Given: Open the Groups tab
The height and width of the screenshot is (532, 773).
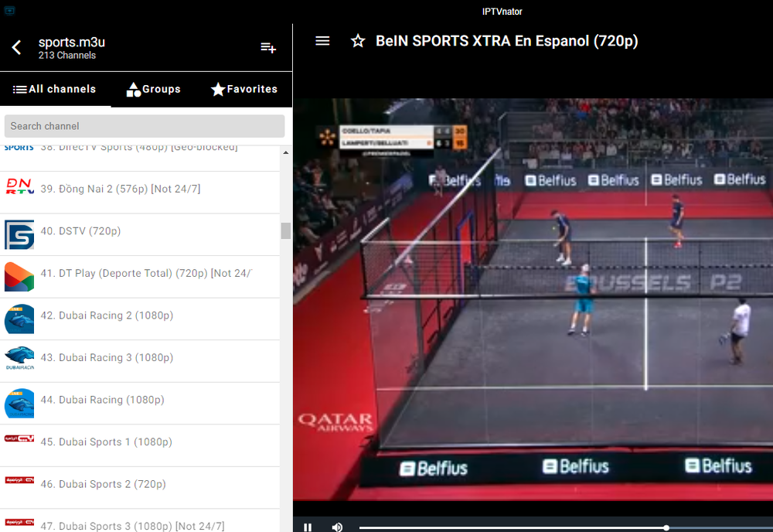Looking at the screenshot, I should click(x=154, y=89).
